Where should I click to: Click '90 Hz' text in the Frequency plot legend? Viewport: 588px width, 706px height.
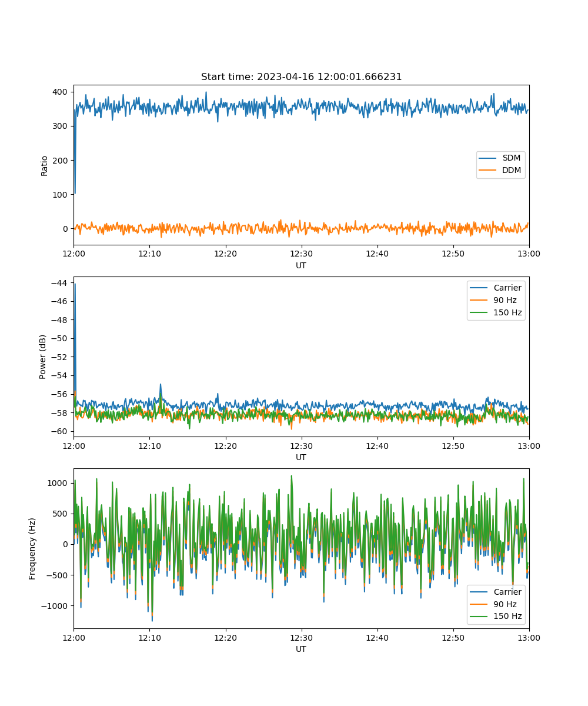[505, 604]
